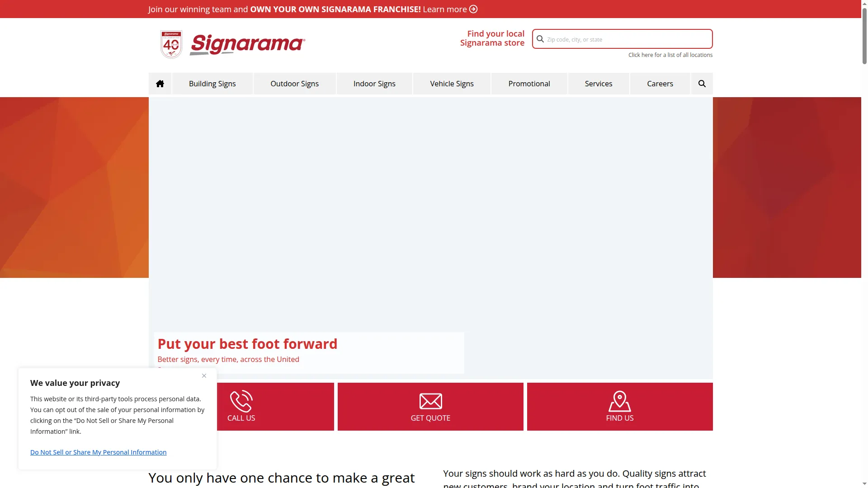Image resolution: width=868 pixels, height=488 pixels.
Task: Click the magnifier icon in store locator field
Action: point(540,39)
